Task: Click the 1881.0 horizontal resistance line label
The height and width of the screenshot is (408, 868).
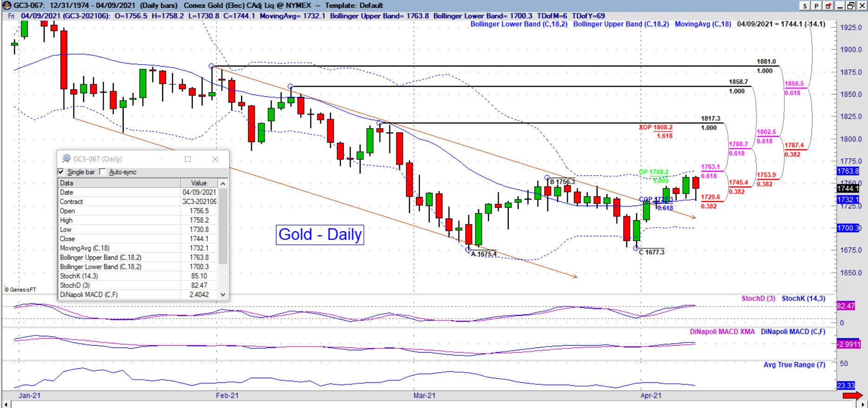Action: click(766, 61)
